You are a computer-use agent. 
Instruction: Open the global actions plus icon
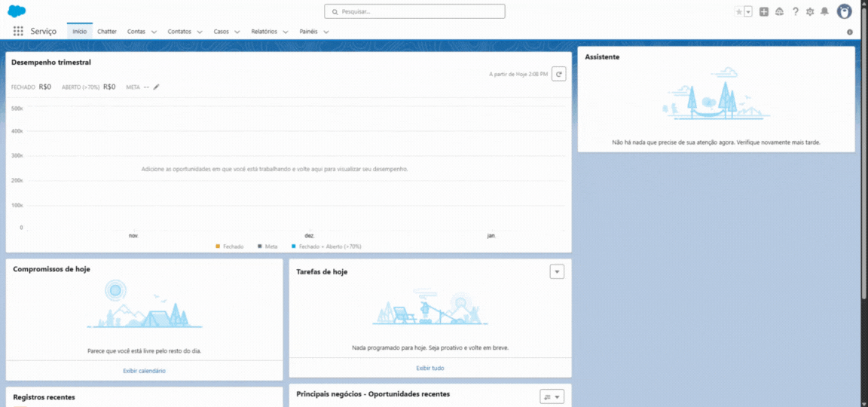[764, 11]
